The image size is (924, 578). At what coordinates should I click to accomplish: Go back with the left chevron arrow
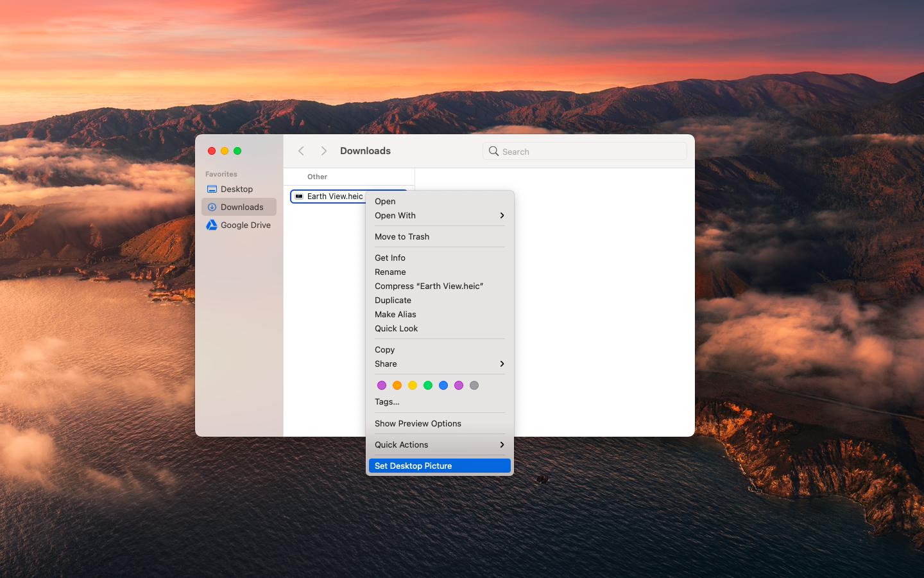[x=301, y=151]
